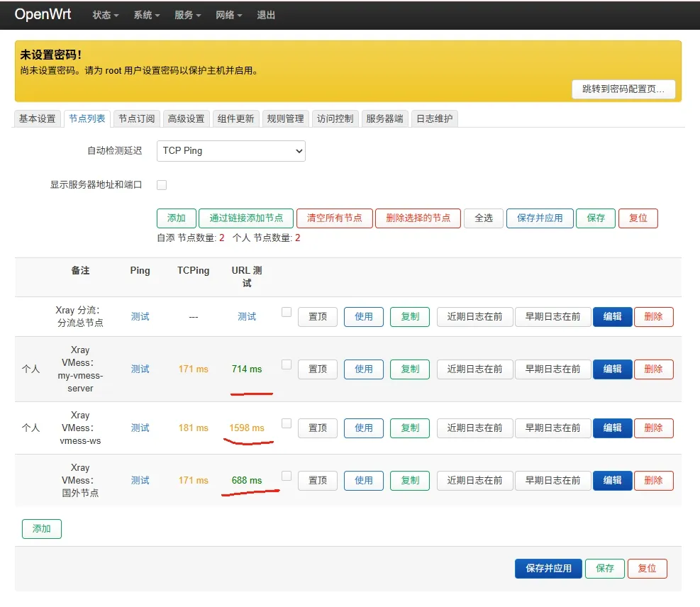
Task: Click the top 复位 button
Action: (x=638, y=218)
